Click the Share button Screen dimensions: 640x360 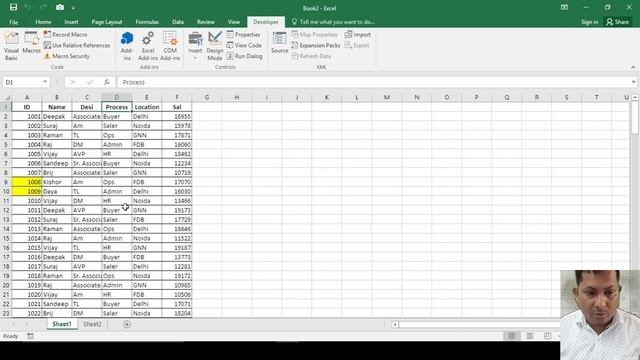(618, 22)
